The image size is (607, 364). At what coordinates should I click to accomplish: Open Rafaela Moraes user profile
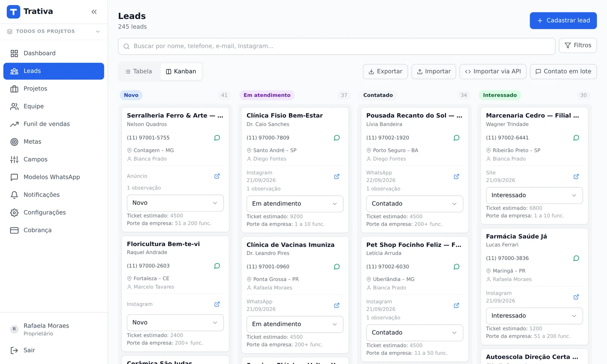54,329
